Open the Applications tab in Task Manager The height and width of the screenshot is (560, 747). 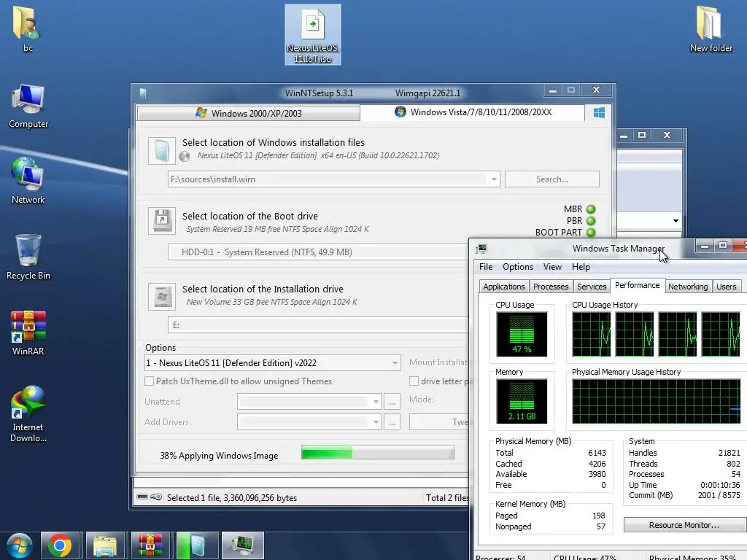(x=503, y=286)
